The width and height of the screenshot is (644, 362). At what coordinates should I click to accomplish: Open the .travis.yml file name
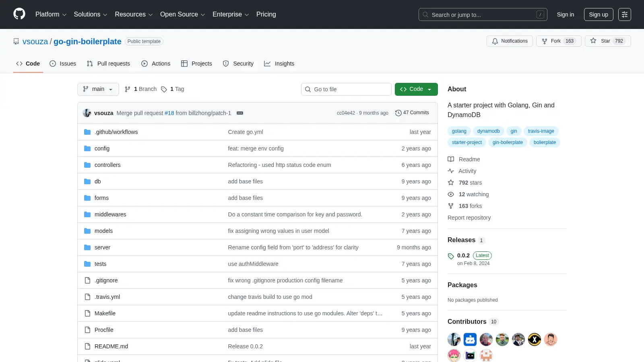107,297
